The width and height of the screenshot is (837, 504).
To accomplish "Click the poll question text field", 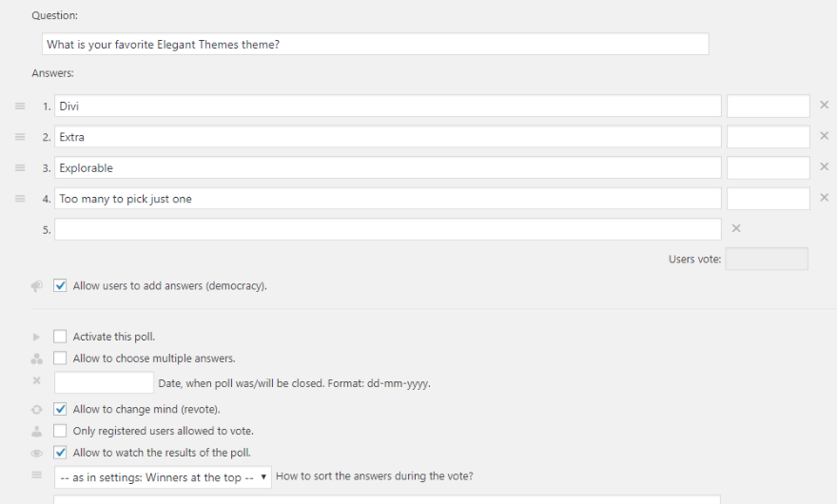I will click(376, 45).
